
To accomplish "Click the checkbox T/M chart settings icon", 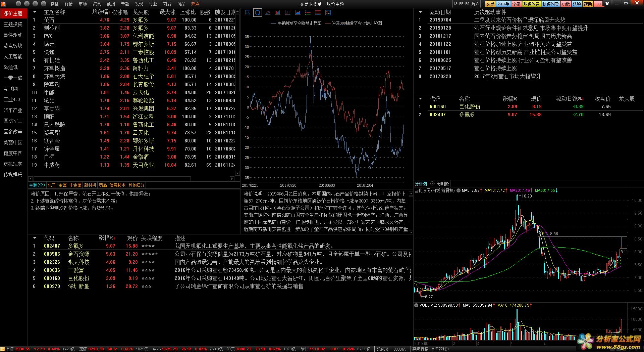I will pos(328,12).
